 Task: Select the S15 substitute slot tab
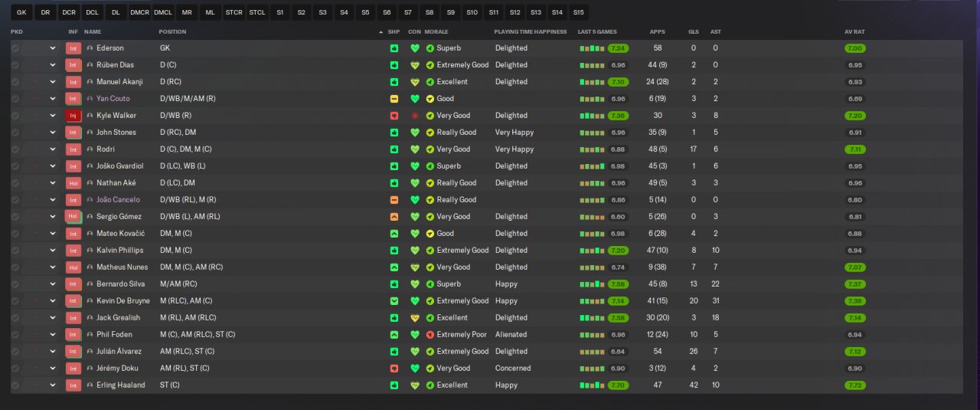[x=578, y=12]
